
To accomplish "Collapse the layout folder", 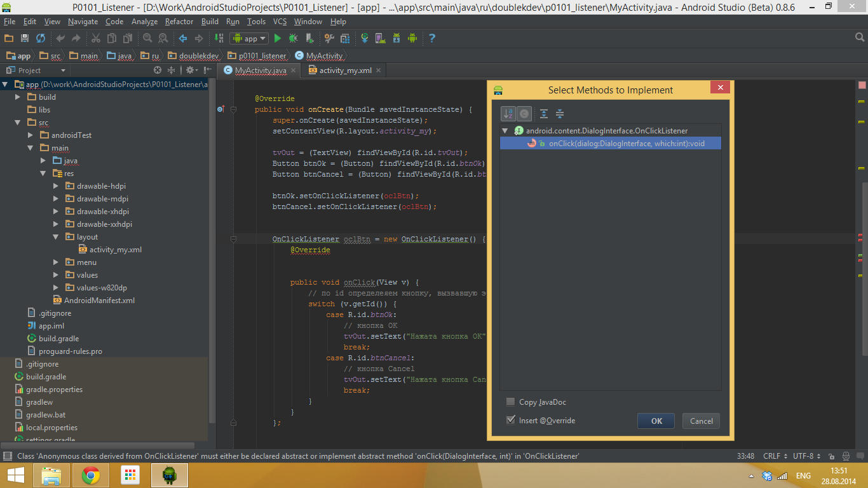I will tap(56, 237).
